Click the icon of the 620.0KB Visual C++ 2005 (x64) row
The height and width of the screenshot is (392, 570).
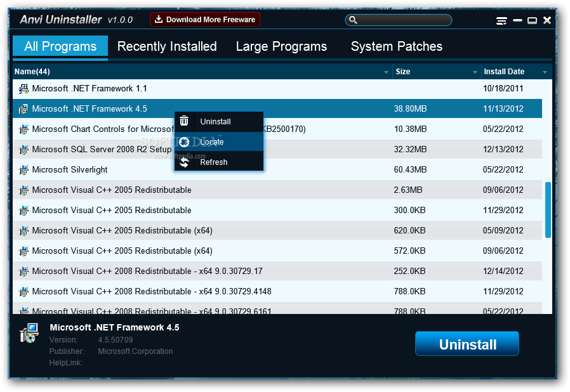tap(23, 231)
